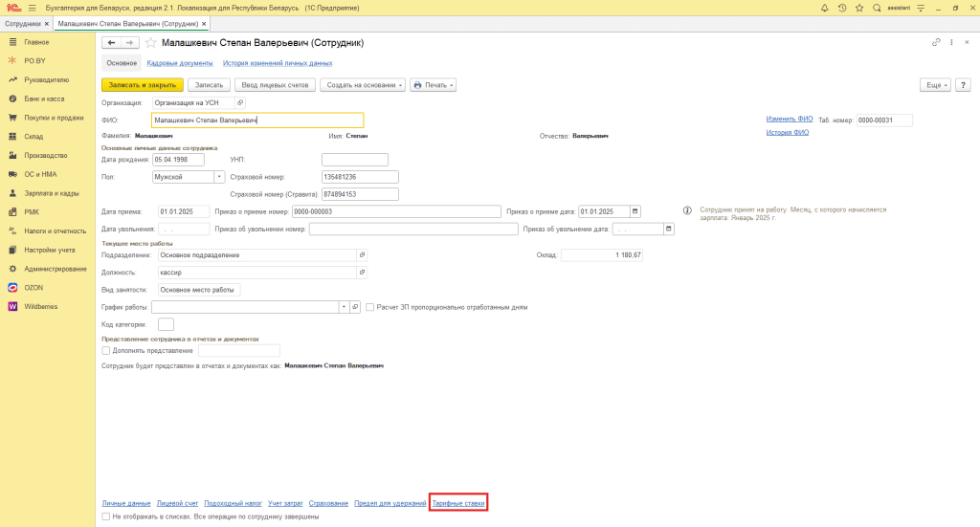
Task: Open Подоходный налог link
Action: pyautogui.click(x=234, y=503)
